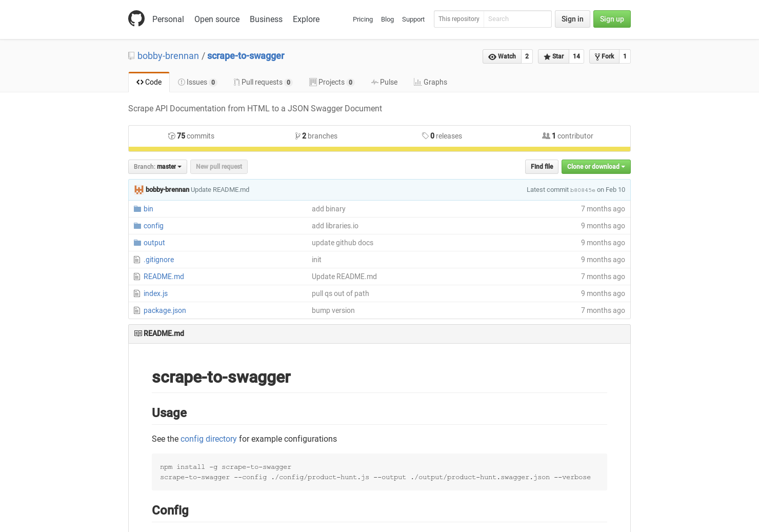The width and height of the screenshot is (759, 532).
Task: Watch this repository
Action: pyautogui.click(x=502, y=56)
